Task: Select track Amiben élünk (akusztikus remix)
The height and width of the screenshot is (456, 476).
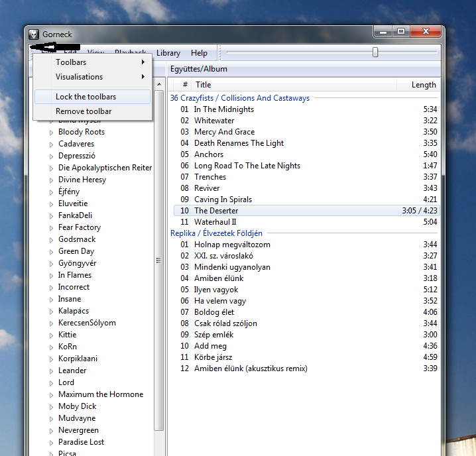Action: 306,369
